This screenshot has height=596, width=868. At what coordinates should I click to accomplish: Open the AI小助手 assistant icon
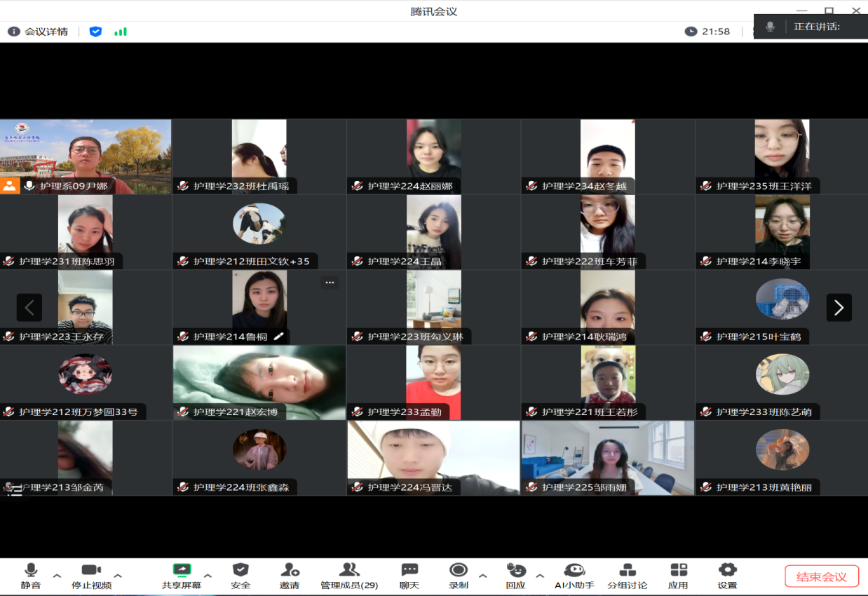tap(574, 570)
